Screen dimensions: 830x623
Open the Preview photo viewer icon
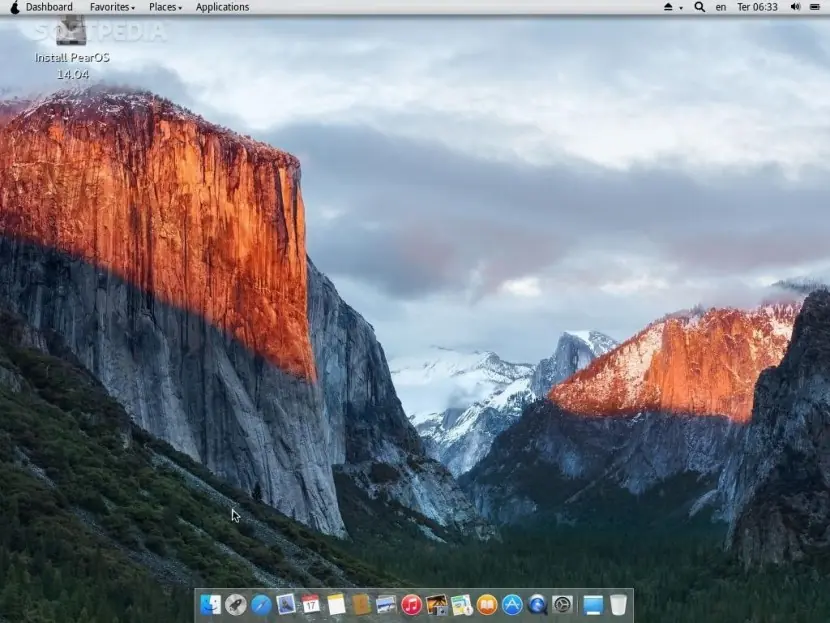pos(386,604)
